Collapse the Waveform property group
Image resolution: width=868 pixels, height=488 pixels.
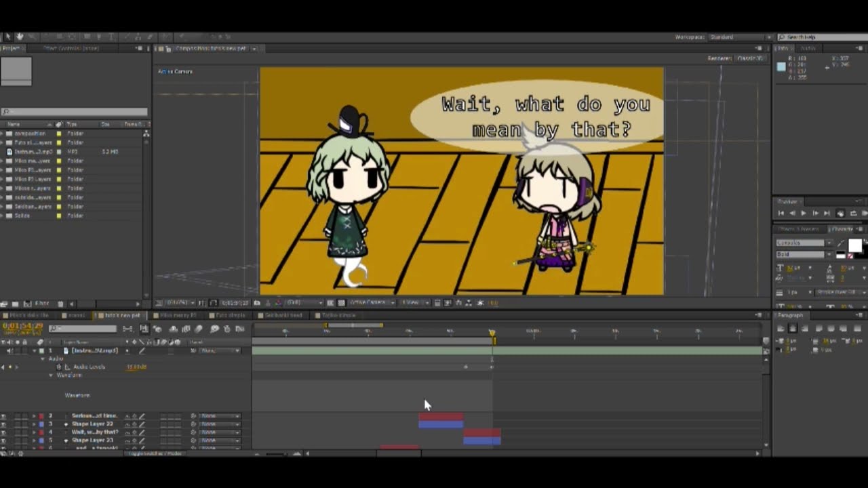[x=51, y=375]
